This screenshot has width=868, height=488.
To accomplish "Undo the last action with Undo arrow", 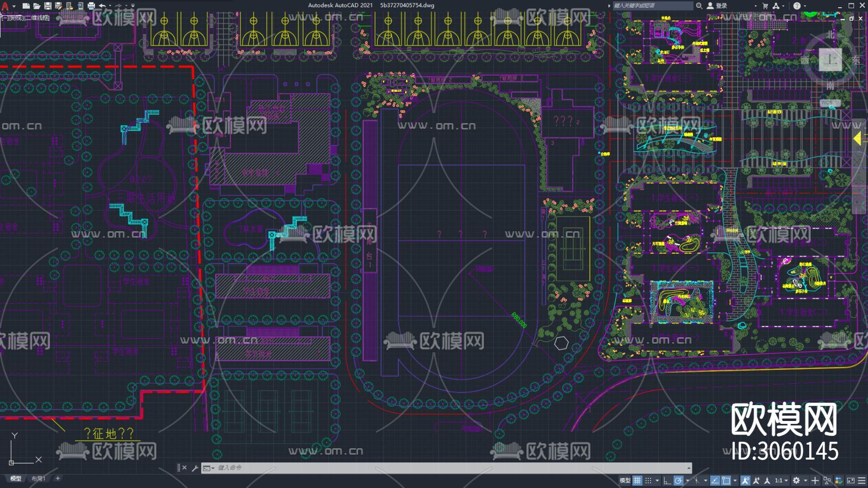I will coord(102,6).
